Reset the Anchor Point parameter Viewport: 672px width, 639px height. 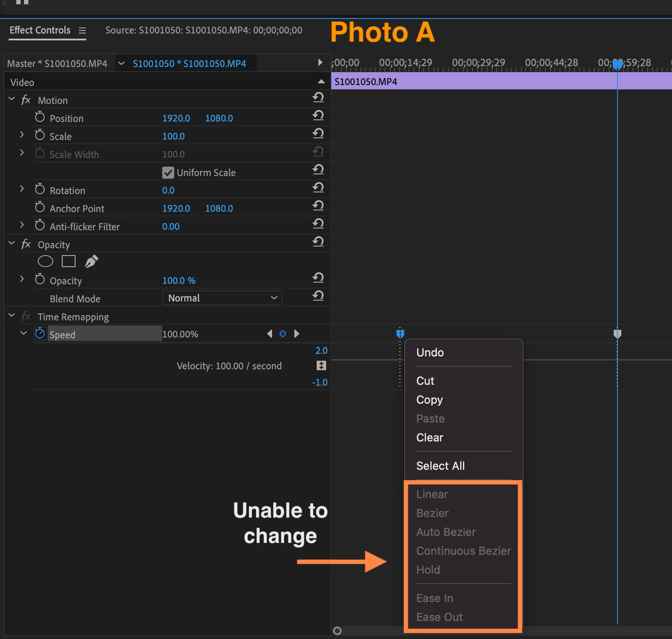[318, 206]
